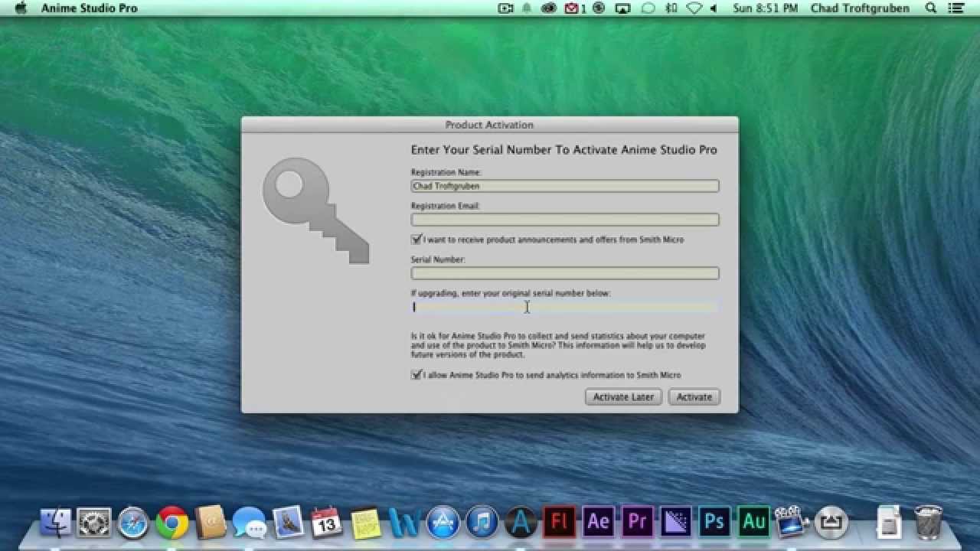Open the App Store from the dock
The height and width of the screenshot is (551, 980).
pos(443,522)
